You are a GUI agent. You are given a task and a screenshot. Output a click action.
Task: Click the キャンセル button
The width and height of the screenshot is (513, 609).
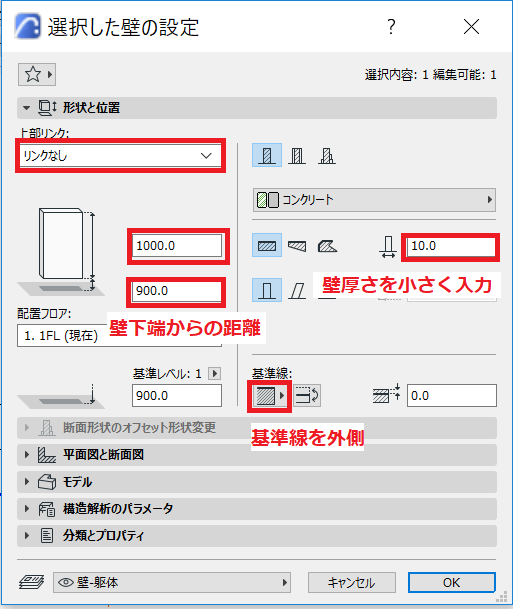click(351, 582)
